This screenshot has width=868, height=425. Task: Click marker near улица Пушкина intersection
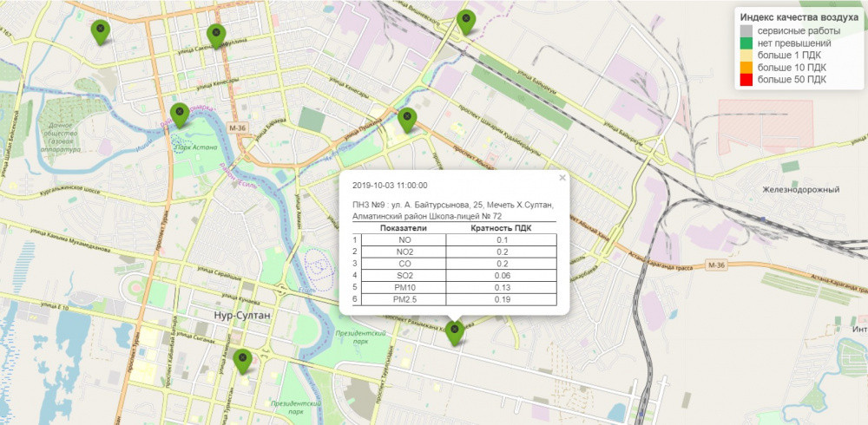click(407, 119)
